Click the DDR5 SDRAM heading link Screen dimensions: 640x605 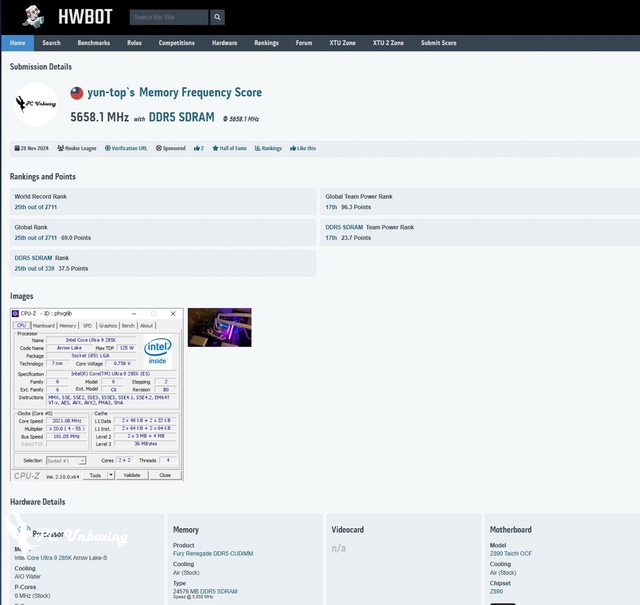(181, 117)
